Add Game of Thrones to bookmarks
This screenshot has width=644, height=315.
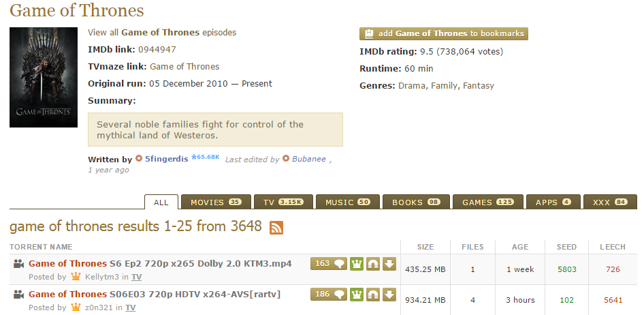pyautogui.click(x=444, y=33)
